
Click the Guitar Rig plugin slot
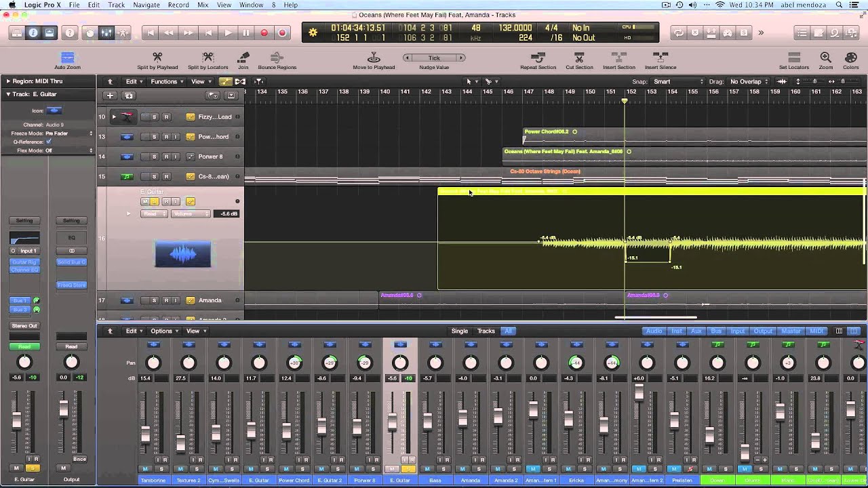24,262
